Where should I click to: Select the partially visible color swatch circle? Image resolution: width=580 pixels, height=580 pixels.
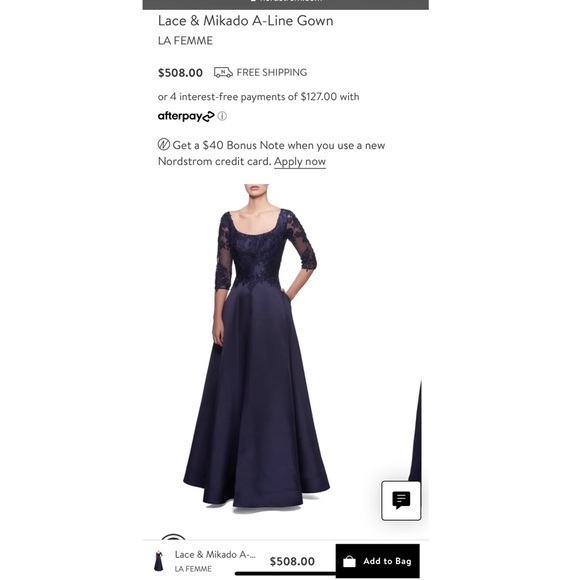[x=173, y=537]
